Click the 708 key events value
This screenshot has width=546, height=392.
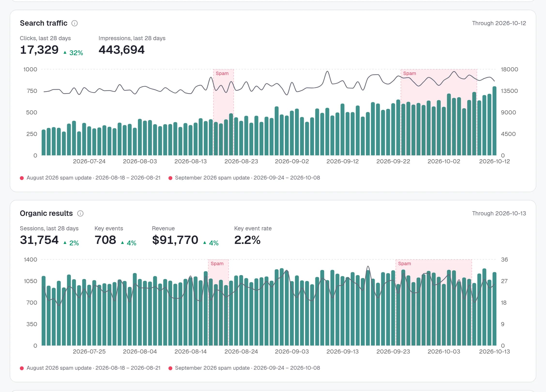[105, 240]
